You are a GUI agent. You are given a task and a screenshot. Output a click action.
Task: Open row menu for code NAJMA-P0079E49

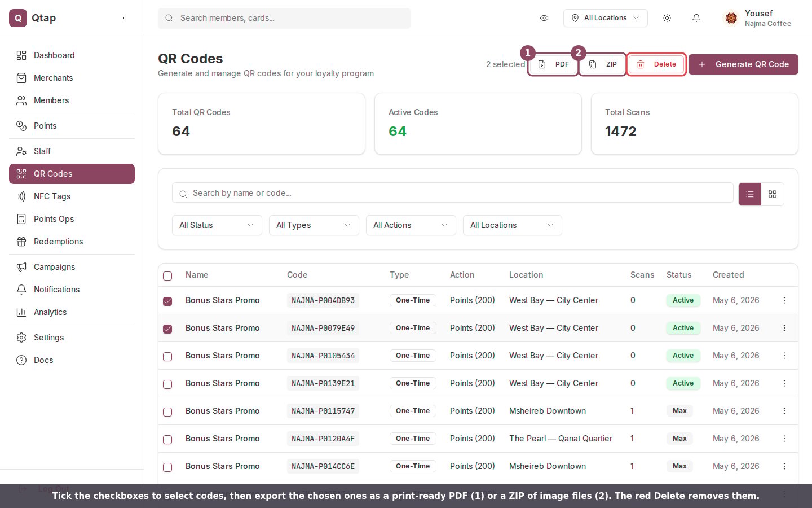784,328
